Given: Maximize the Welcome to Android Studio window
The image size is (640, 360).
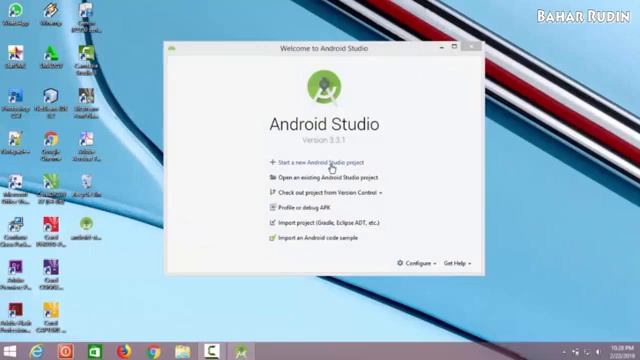Looking at the screenshot, I should 454,47.
